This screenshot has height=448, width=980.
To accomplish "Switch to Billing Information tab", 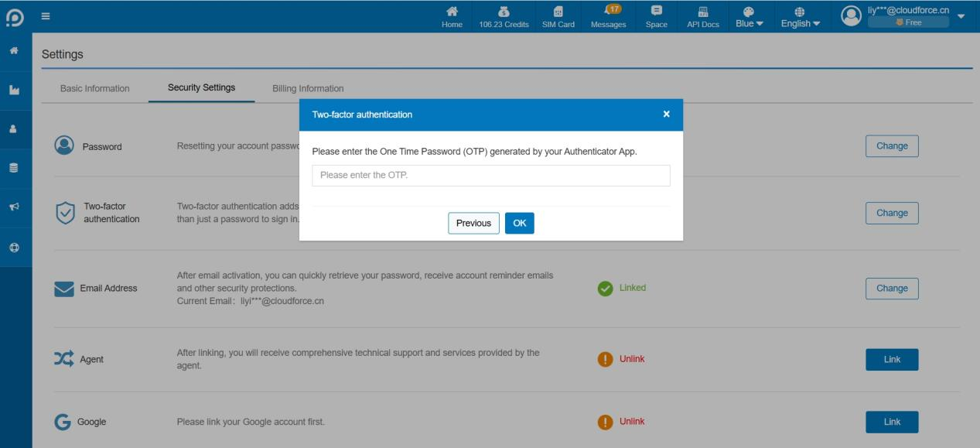I will point(308,88).
